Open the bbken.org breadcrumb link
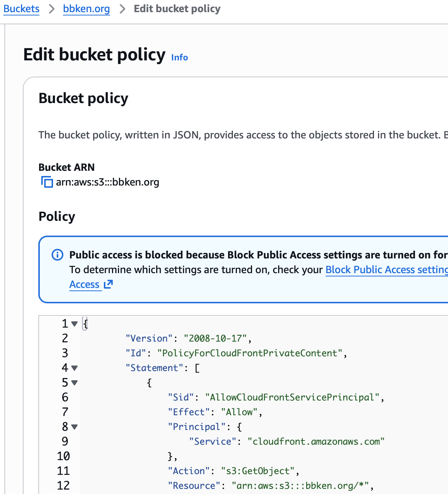448x494 pixels. pos(87,9)
